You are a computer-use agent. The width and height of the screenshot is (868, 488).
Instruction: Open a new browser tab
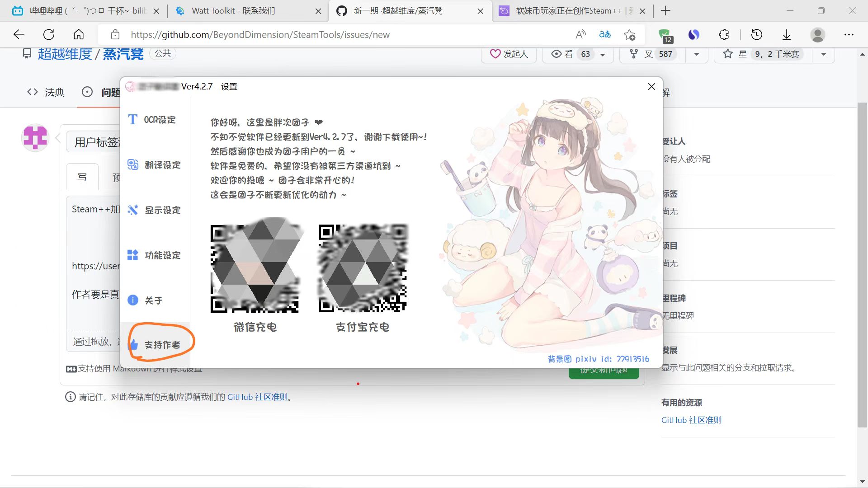pyautogui.click(x=665, y=11)
